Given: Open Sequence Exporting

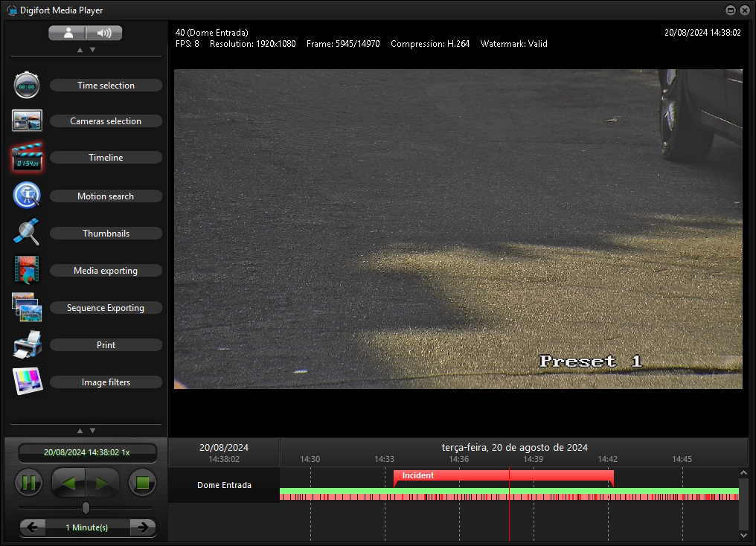Looking at the screenshot, I should click(x=106, y=308).
